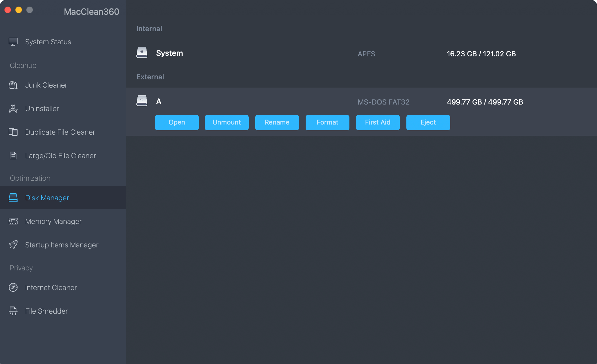Switch to File Shredder

pos(63,311)
